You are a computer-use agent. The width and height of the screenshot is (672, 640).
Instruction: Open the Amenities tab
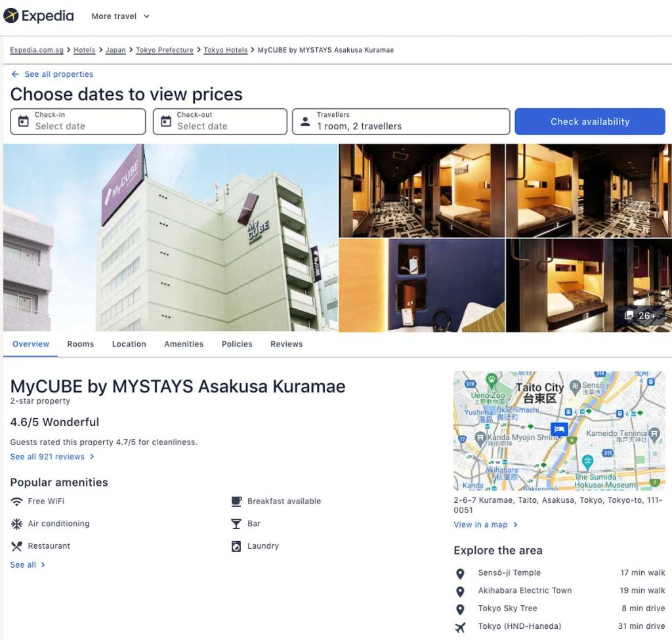click(x=184, y=344)
